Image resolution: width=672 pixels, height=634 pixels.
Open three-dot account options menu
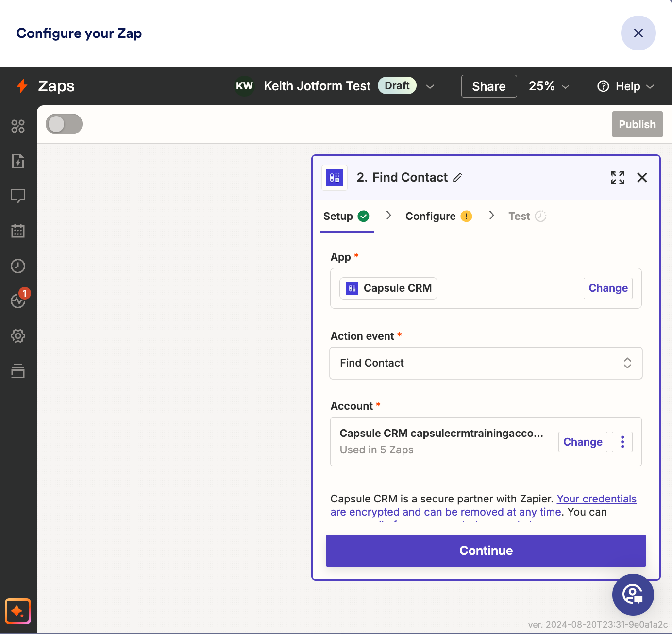pos(622,442)
